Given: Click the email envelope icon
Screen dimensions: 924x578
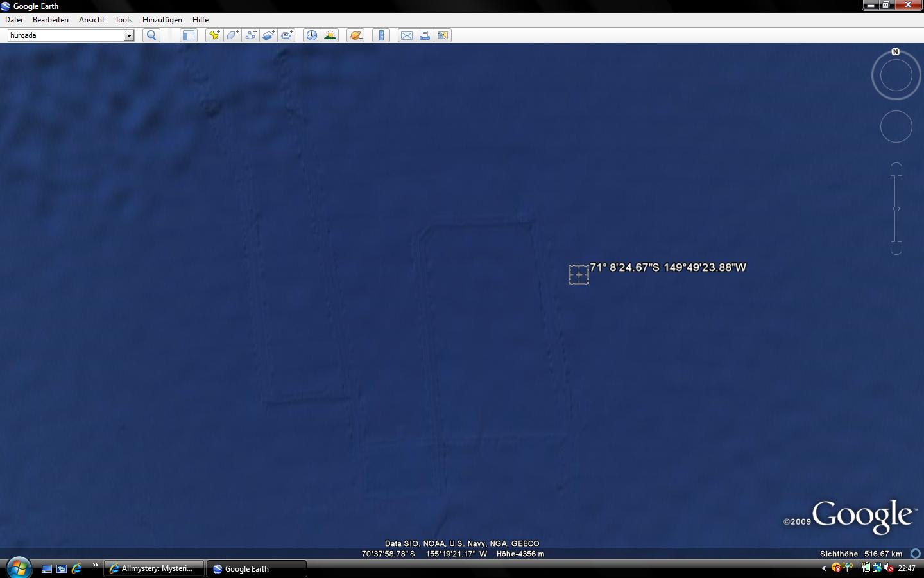Looking at the screenshot, I should pyautogui.click(x=407, y=35).
